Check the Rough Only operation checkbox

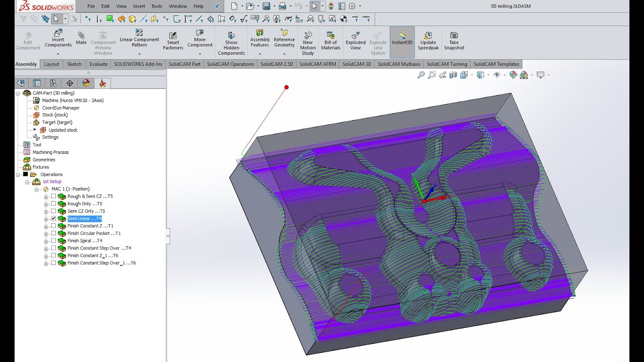pyautogui.click(x=53, y=204)
